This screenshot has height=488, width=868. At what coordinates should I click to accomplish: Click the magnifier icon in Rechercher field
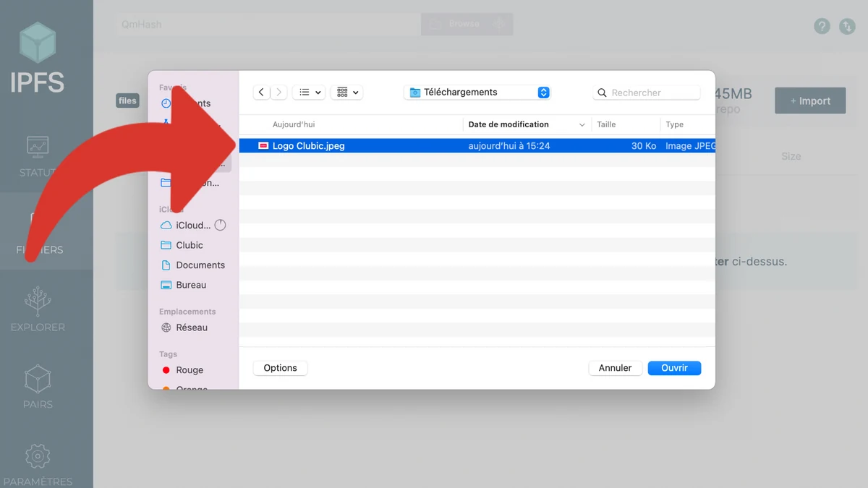pyautogui.click(x=603, y=93)
